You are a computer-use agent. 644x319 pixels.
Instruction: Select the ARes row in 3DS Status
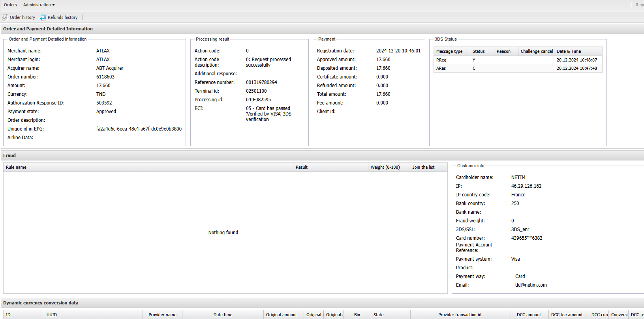tap(517, 68)
